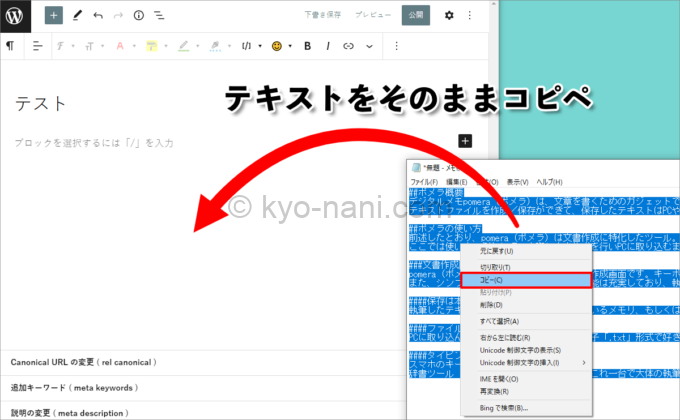Toggle bold formatting
Screen dimensions: 680x420
pyautogui.click(x=307, y=46)
